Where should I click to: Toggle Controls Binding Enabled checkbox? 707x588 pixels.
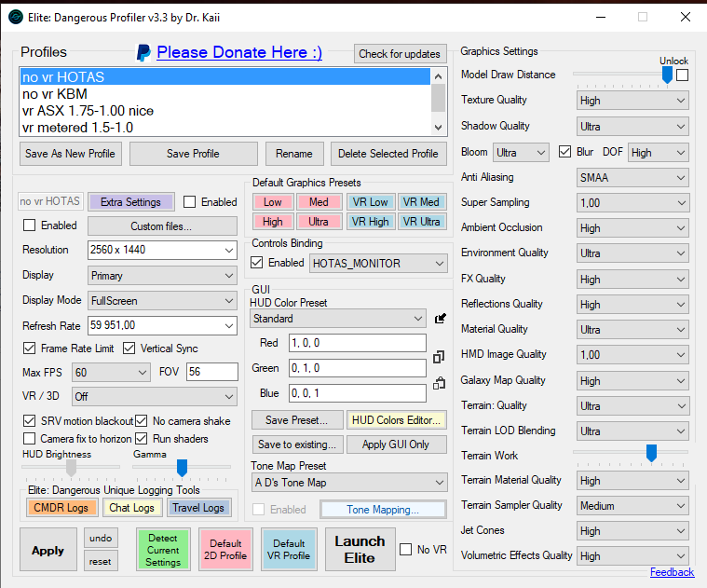point(256,263)
